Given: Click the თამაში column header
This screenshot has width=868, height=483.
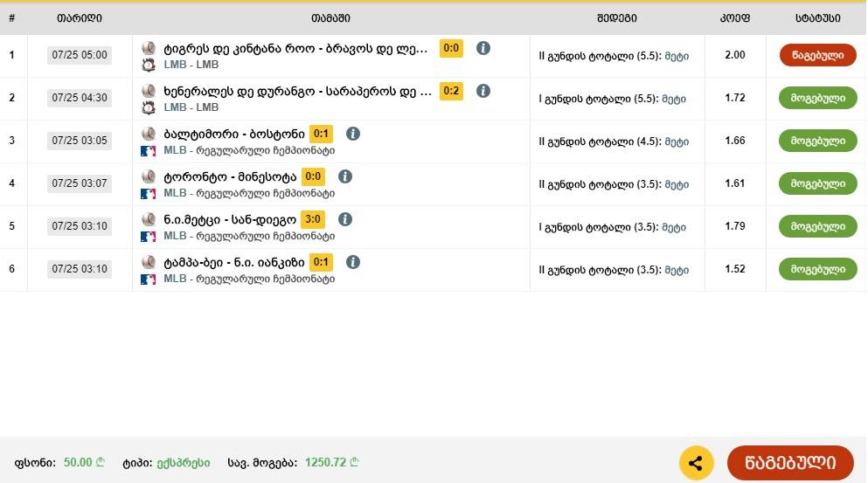Looking at the screenshot, I should [x=330, y=18].
